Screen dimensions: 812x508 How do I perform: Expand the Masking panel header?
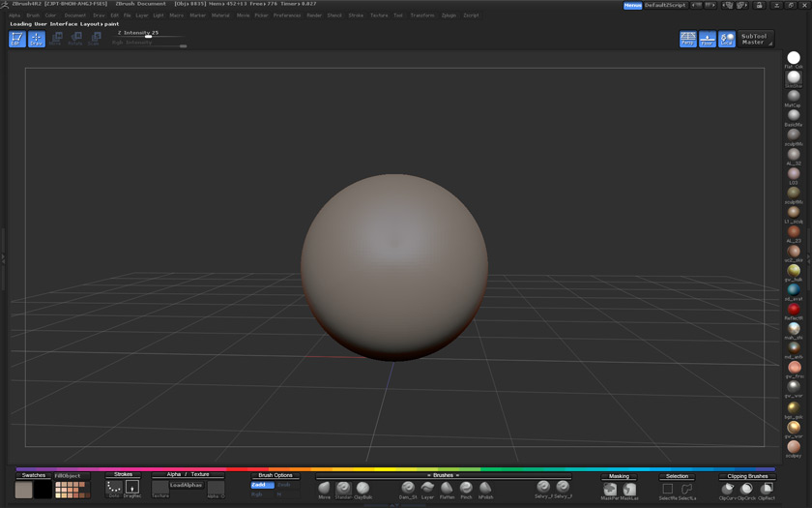pyautogui.click(x=619, y=475)
